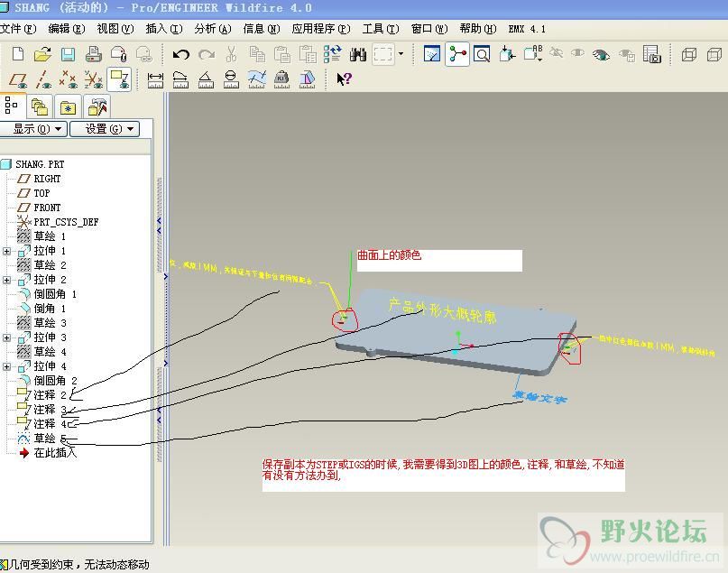Toggle datum axis display

[x=43, y=80]
